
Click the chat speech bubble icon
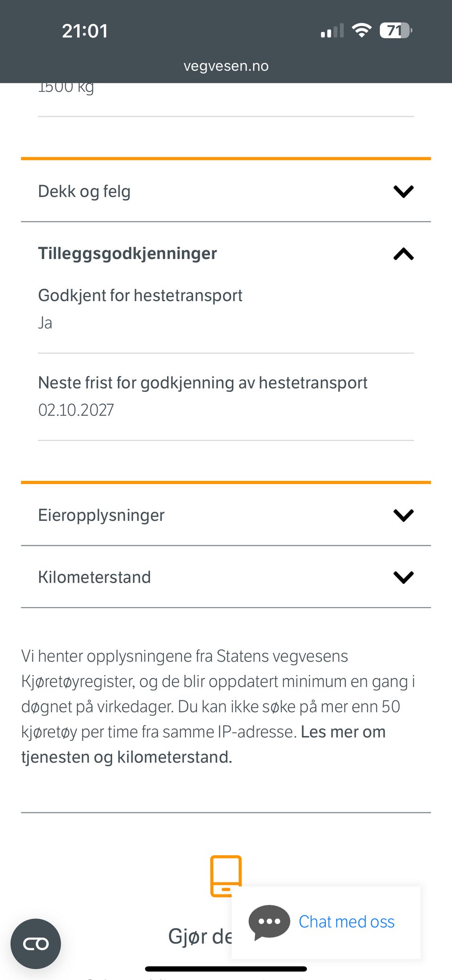tap(269, 922)
